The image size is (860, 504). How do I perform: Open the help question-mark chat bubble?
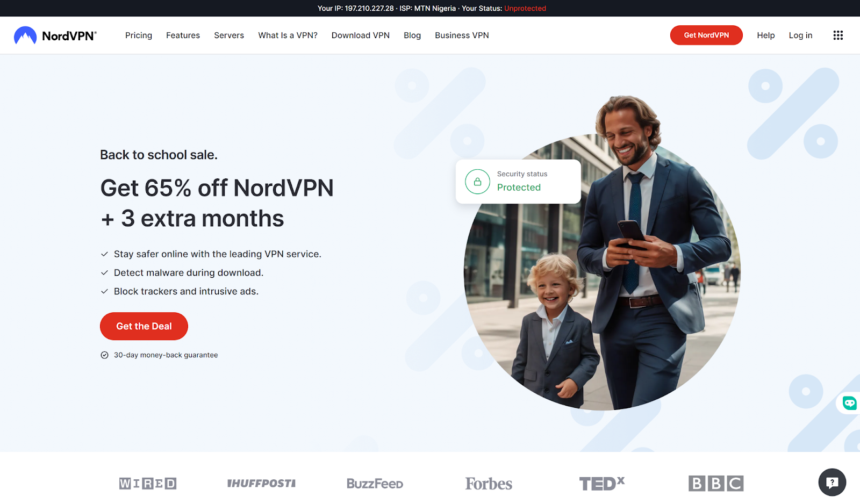coord(832,483)
